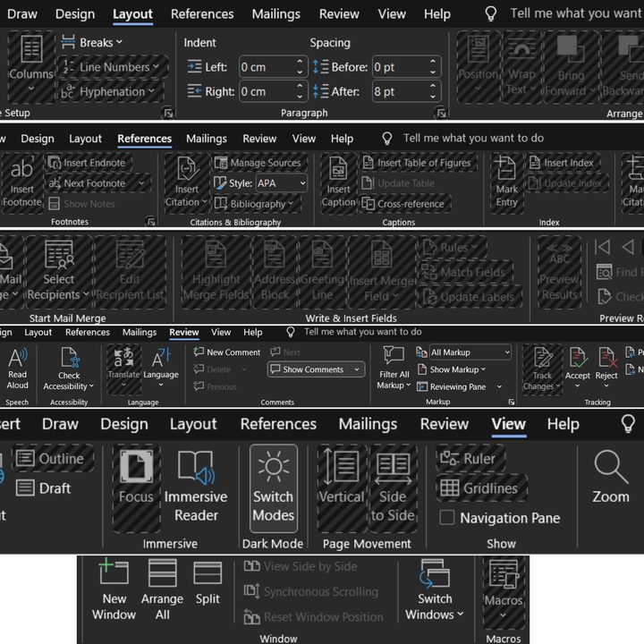Click the underlined active View tab
Viewport: 644px width, 644px height.
(x=509, y=424)
